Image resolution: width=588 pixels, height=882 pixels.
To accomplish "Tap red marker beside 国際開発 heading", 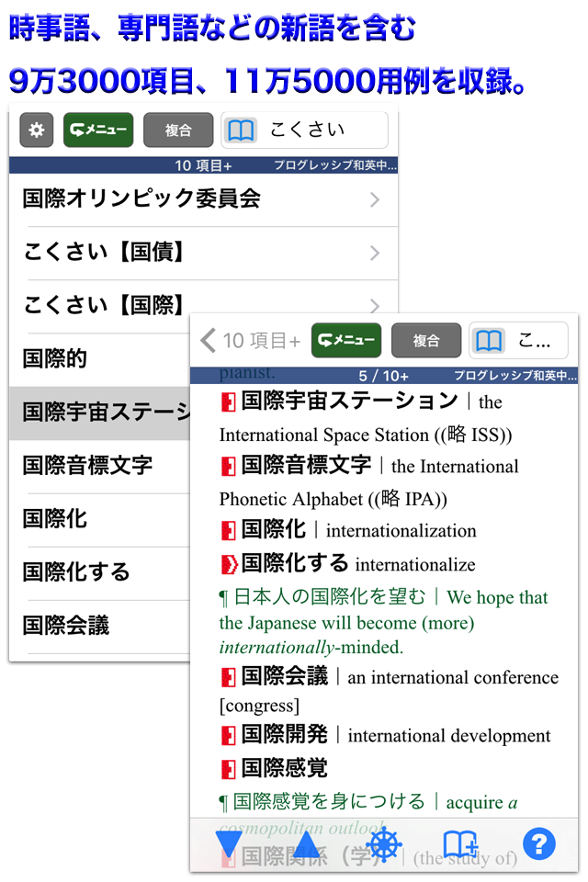I will point(228,736).
